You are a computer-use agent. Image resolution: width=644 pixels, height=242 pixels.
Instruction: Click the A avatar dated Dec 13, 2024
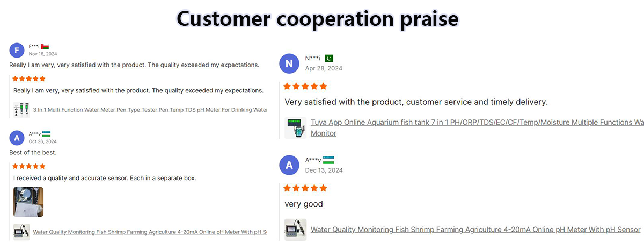pyautogui.click(x=289, y=165)
